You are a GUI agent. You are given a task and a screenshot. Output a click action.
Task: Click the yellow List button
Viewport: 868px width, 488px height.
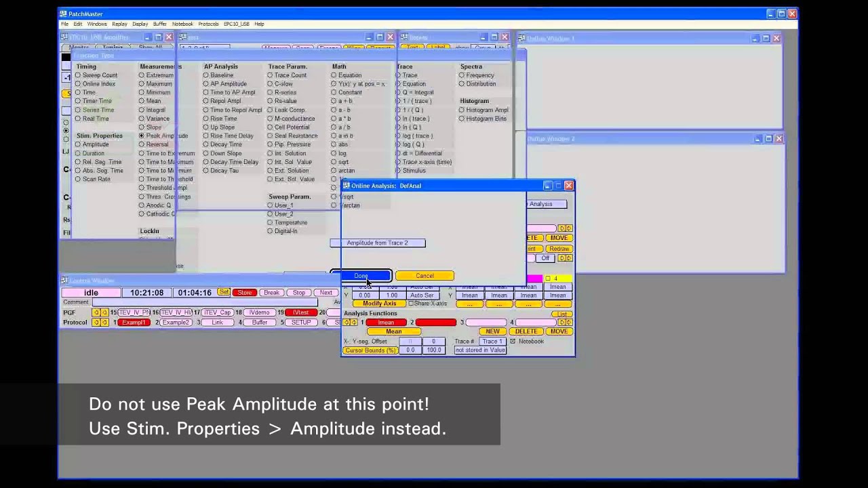(x=561, y=314)
